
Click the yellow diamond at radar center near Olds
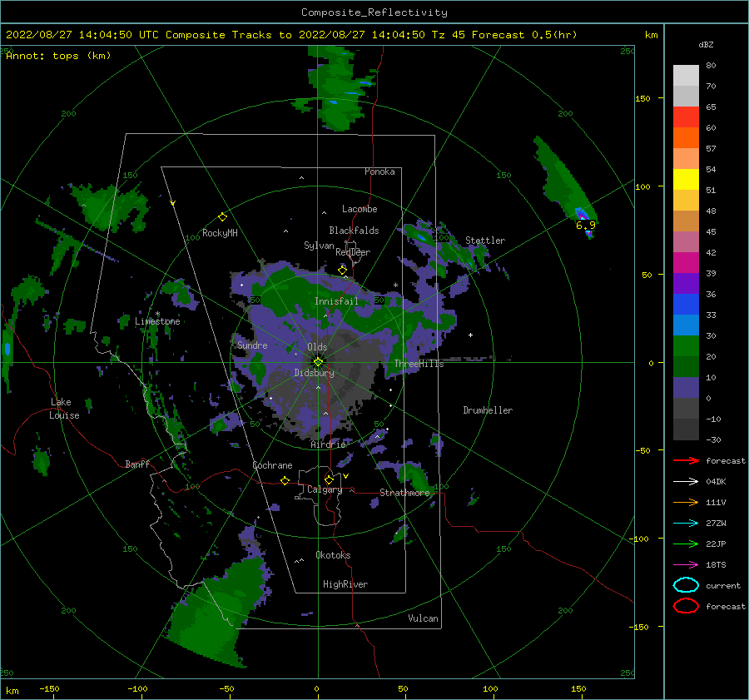pyautogui.click(x=318, y=362)
